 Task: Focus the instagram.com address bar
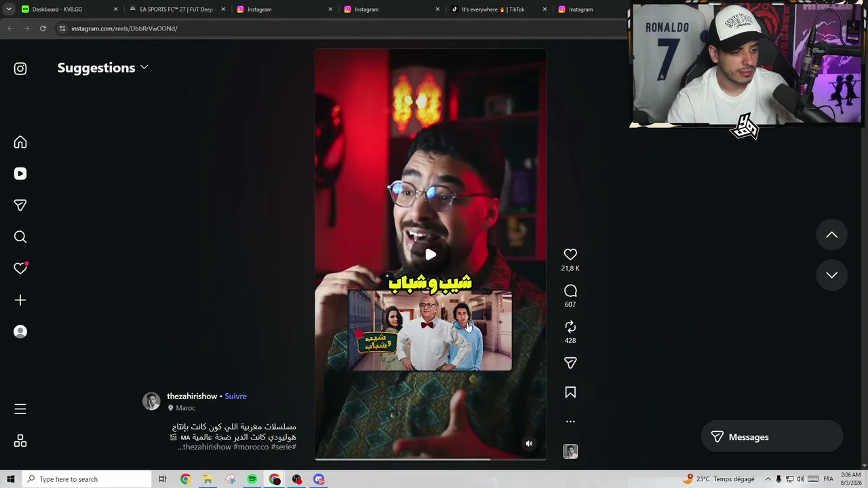click(339, 28)
